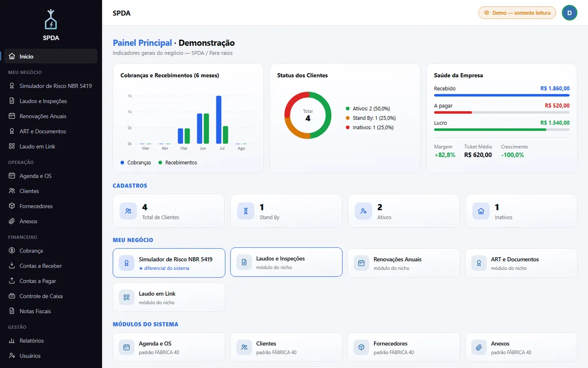Viewport: 588px width, 368px height.
Task: Click the Anexos sidebar paperclip icon
Action: (12, 221)
